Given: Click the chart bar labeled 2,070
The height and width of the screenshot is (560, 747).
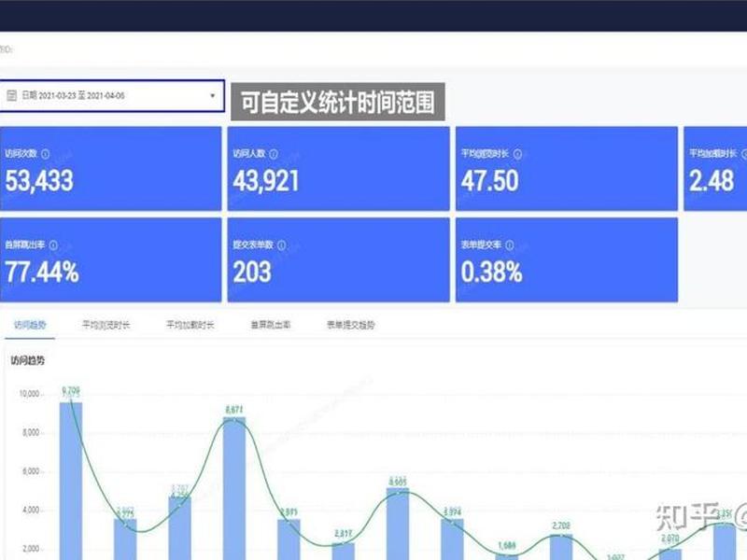Looking at the screenshot, I should (x=669, y=554).
